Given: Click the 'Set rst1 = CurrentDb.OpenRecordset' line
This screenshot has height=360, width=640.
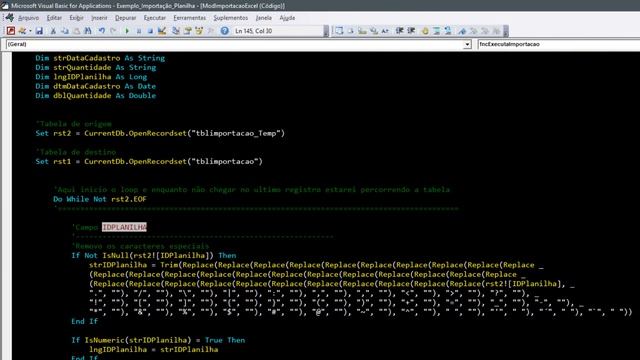Looking at the screenshot, I should click(149, 161).
